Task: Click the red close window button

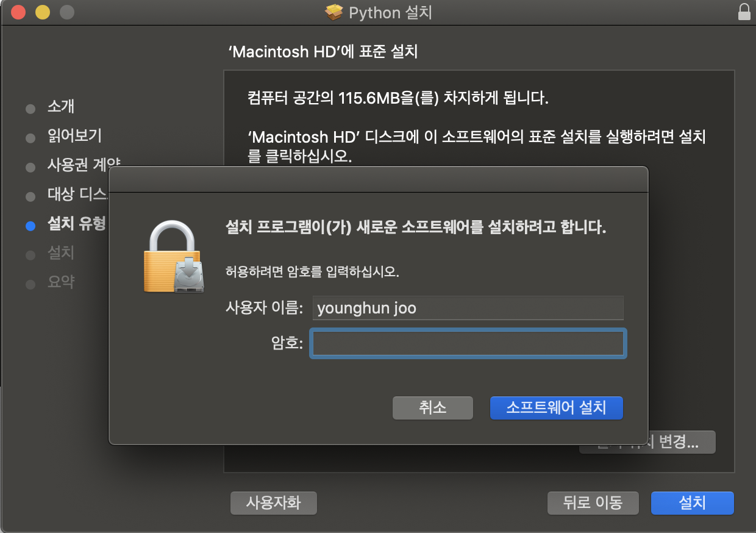Action: (x=18, y=12)
